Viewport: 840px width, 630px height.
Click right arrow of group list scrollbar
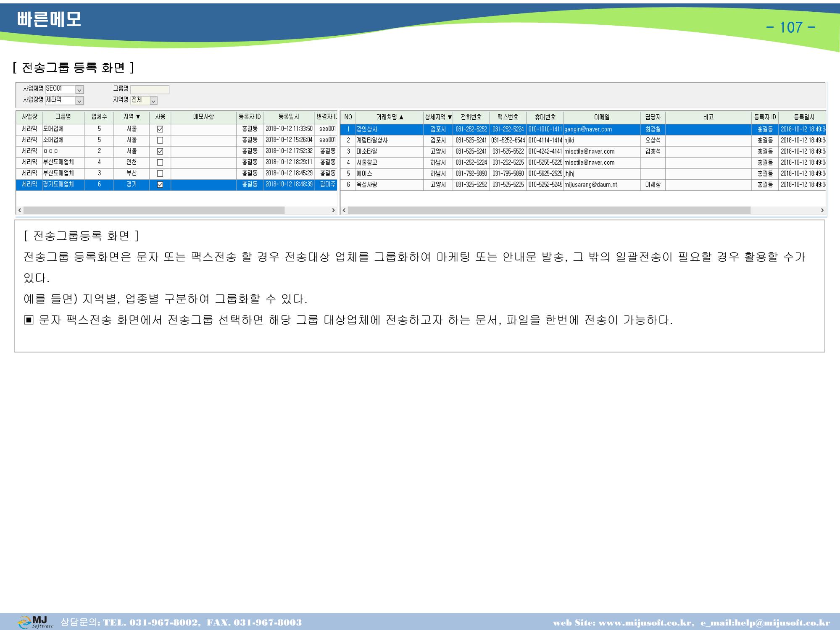[x=334, y=210]
